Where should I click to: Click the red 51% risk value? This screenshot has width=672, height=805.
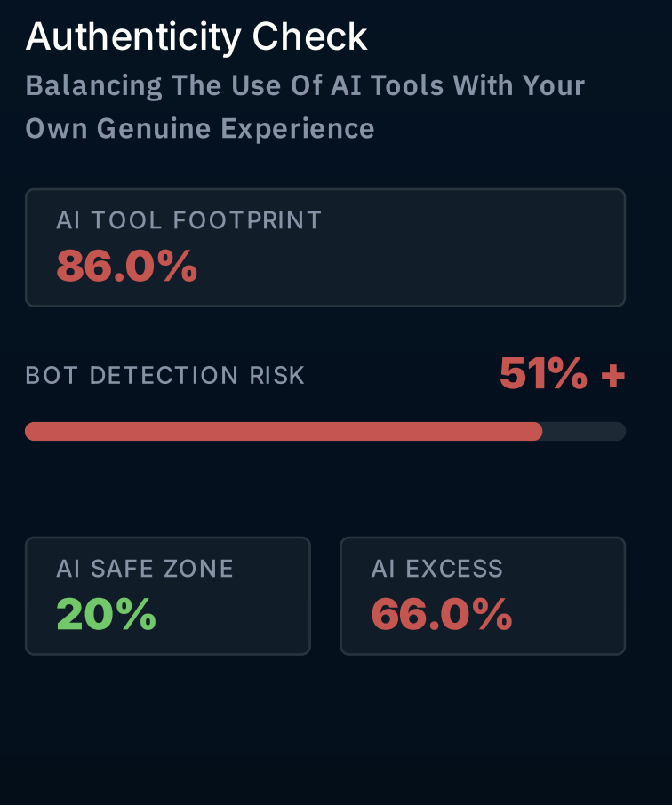[543, 374]
